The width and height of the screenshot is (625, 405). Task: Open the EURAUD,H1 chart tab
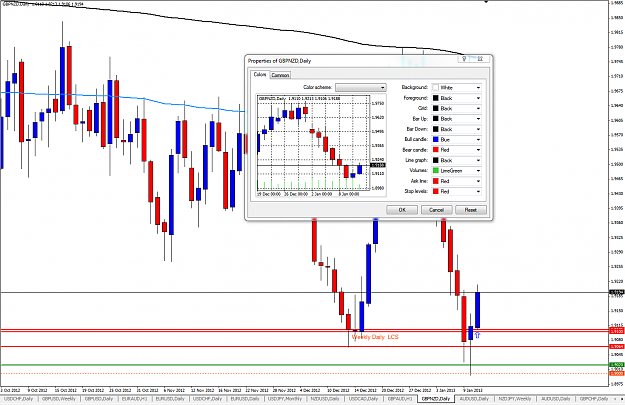(134, 399)
